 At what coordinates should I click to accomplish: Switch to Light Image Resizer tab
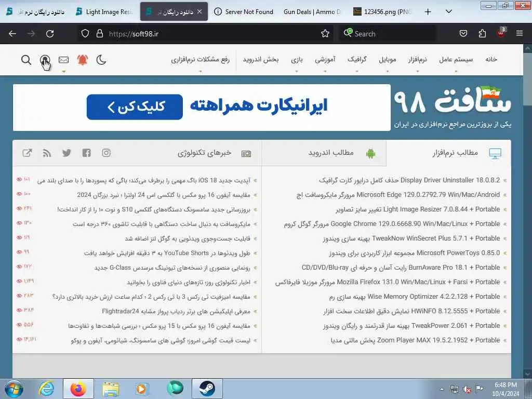coord(104,12)
